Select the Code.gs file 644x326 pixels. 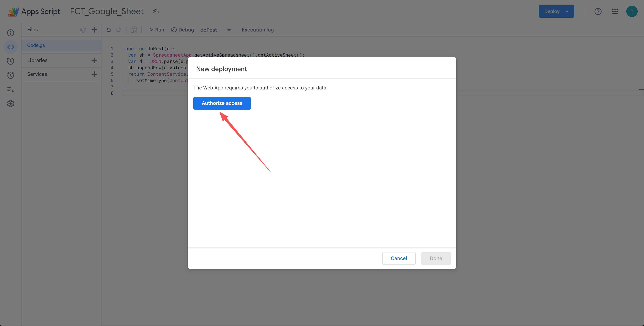pyautogui.click(x=61, y=45)
